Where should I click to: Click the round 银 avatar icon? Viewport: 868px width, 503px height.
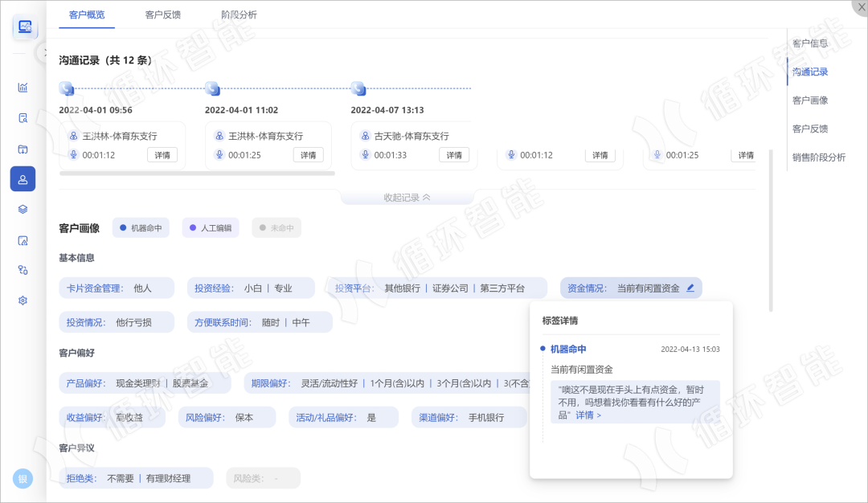coord(23,479)
